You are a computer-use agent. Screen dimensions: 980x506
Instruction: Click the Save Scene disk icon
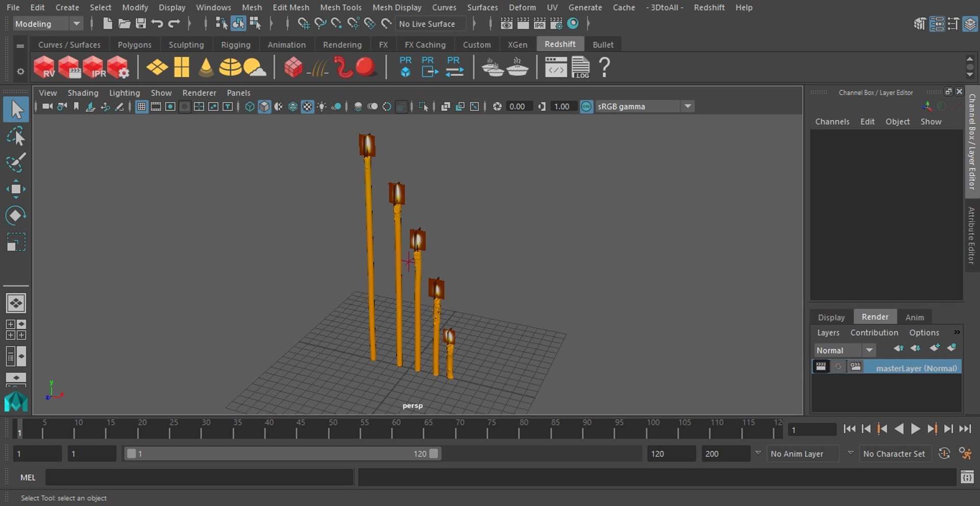click(x=140, y=23)
